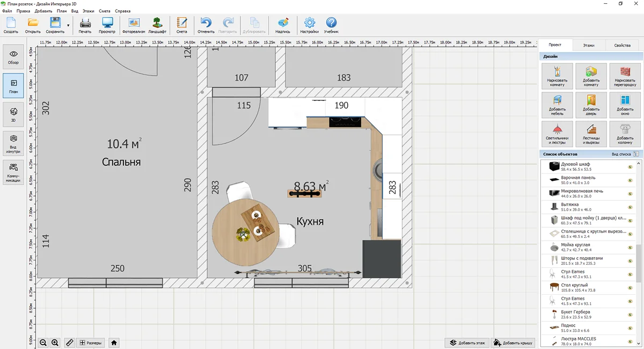Open Лестницы и вырезы tool
The width and height of the screenshot is (644, 349).
click(x=591, y=134)
